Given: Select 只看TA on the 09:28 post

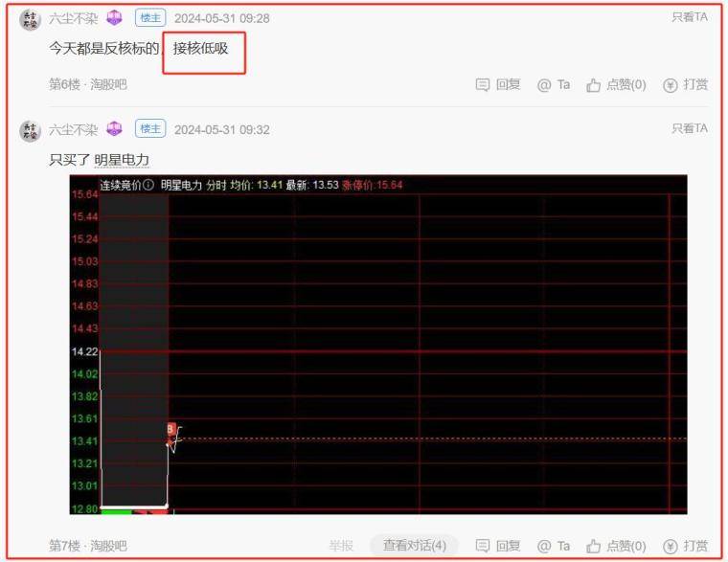Looking at the screenshot, I should [690, 17].
